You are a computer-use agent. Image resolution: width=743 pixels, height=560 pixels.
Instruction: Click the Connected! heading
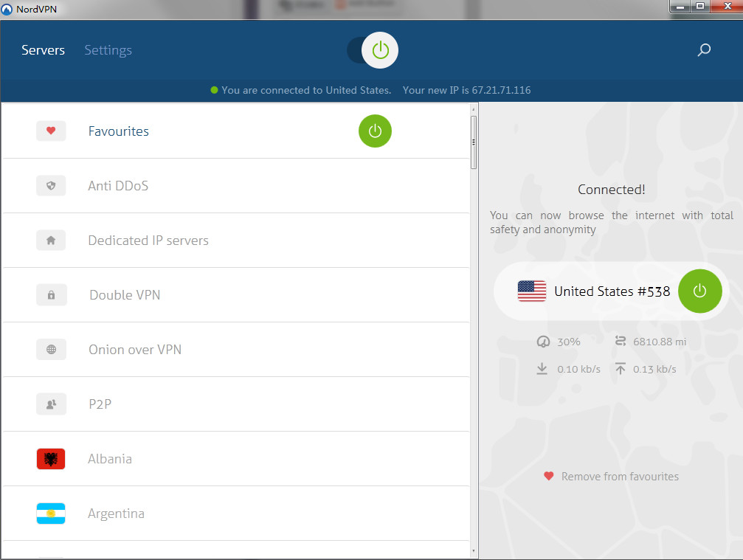point(611,190)
